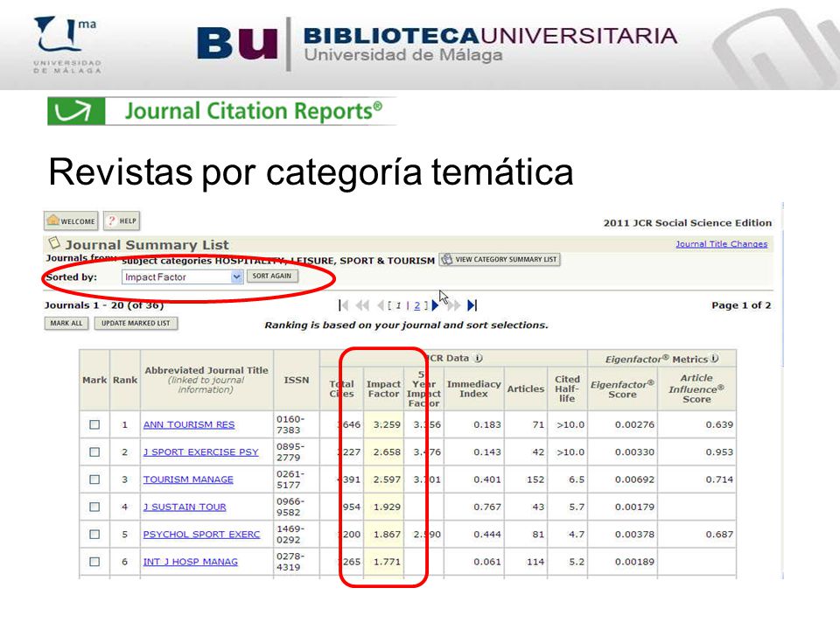Check the mark box for TOURISM MANAGE
Screen dimensions: 840x630
[94, 479]
